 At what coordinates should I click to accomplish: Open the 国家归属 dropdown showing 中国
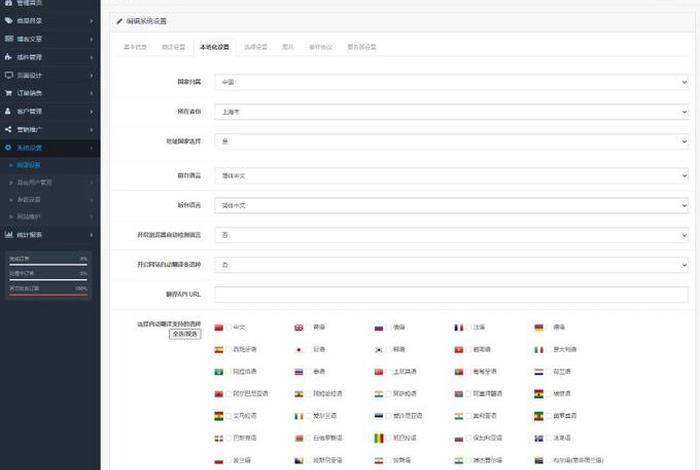tap(451, 82)
